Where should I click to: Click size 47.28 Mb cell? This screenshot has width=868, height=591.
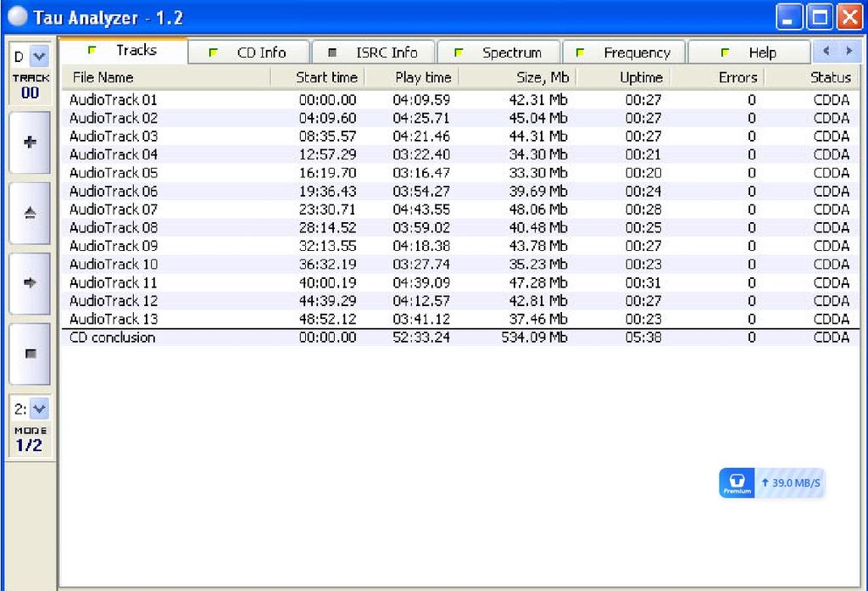pyautogui.click(x=538, y=283)
